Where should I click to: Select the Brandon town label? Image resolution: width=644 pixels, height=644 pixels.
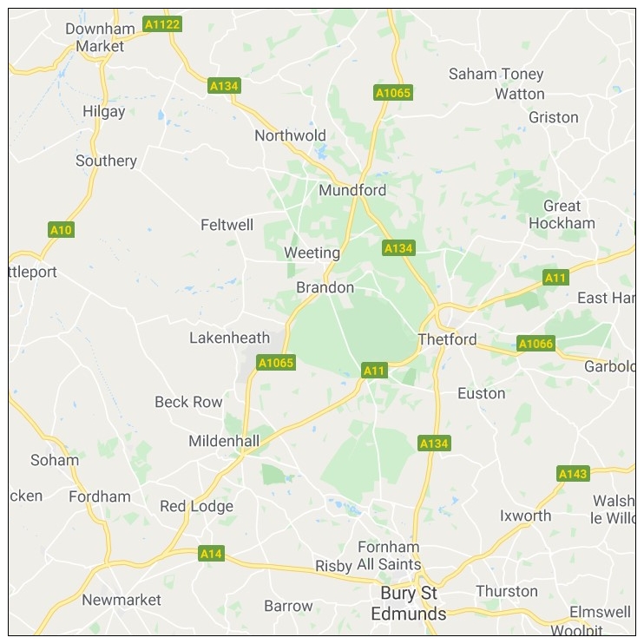pos(325,287)
